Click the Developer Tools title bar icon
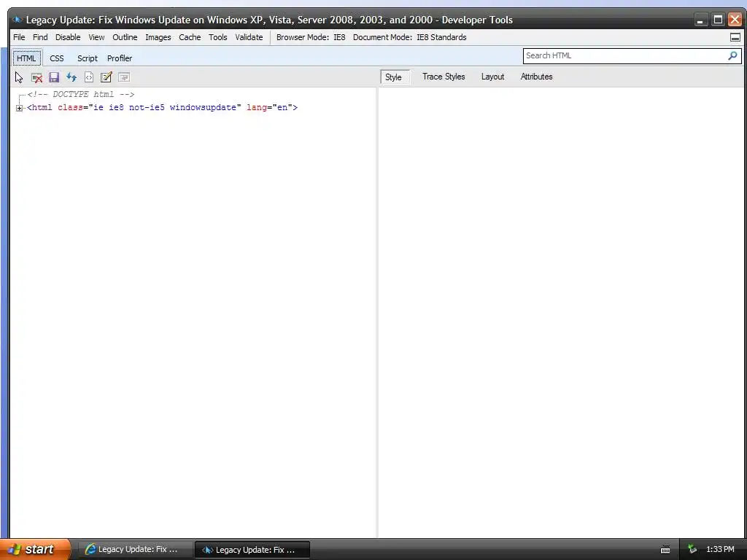Screen dimensions: 747x560 click(x=18, y=20)
